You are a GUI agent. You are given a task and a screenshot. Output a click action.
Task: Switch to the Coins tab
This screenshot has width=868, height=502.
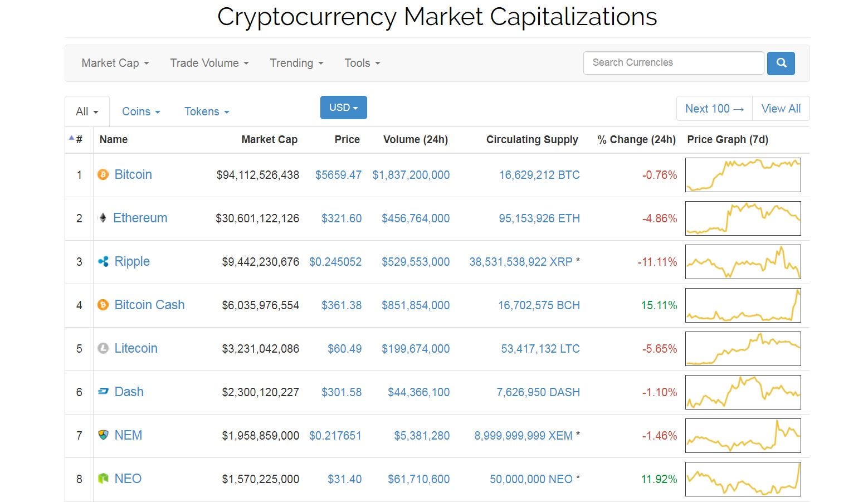click(x=141, y=111)
